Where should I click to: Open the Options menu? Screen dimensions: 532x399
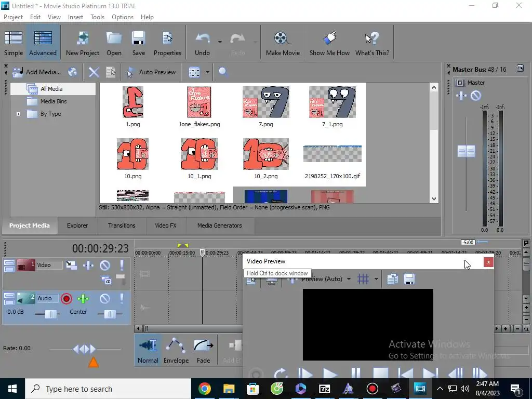coord(123,17)
